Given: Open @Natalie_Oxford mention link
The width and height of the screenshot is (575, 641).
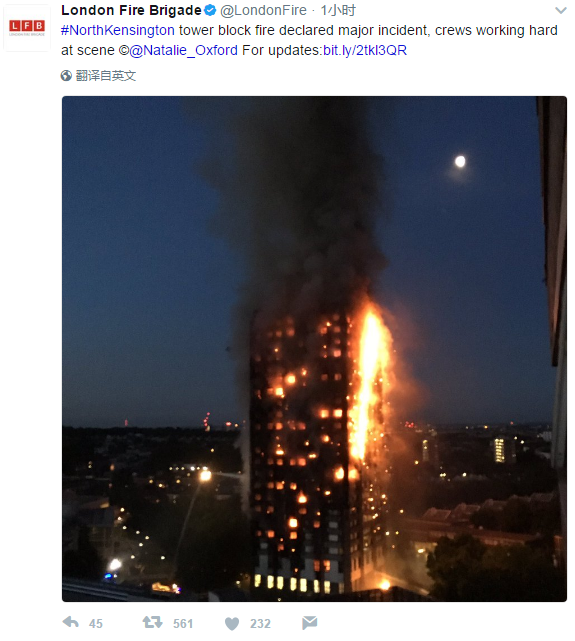Looking at the screenshot, I should pos(183,50).
